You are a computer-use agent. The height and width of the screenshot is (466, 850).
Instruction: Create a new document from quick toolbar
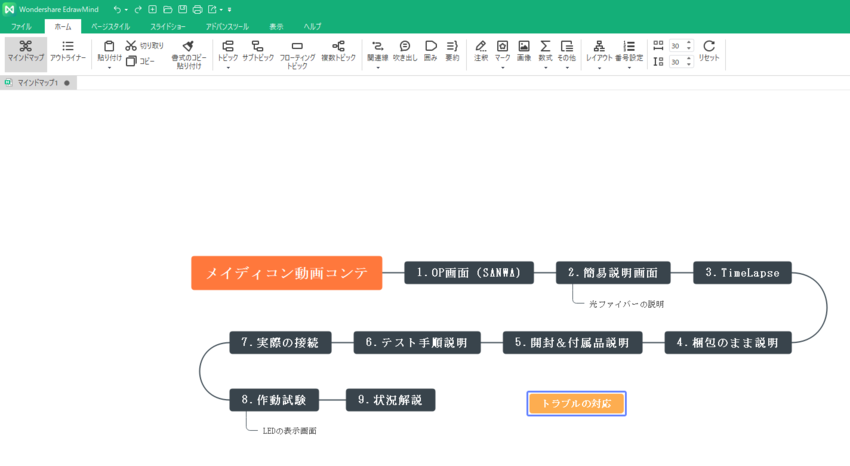click(152, 9)
